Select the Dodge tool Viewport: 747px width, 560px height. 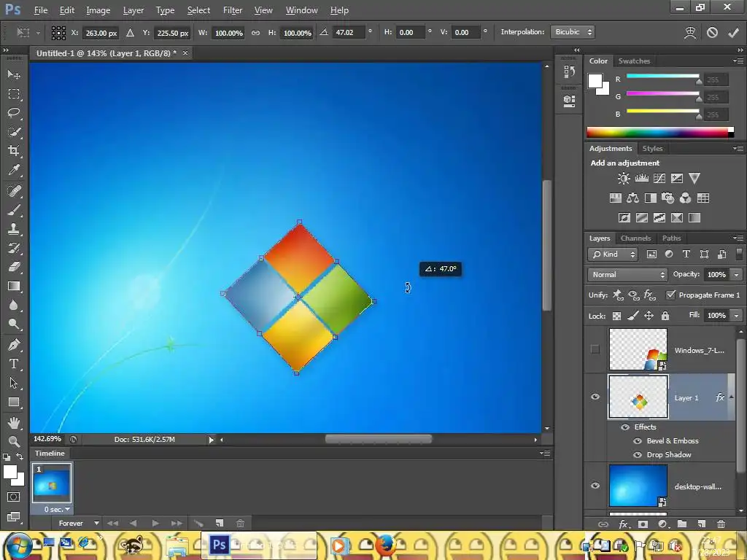tap(14, 324)
